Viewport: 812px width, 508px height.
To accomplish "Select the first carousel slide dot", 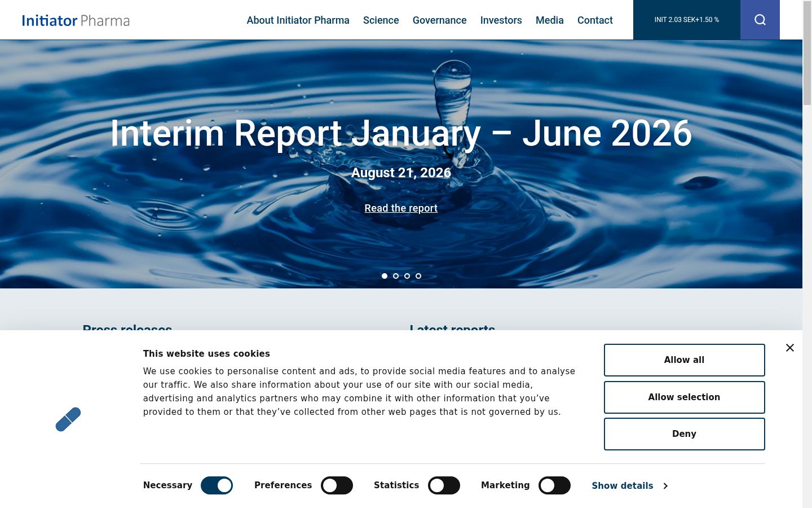I will click(x=385, y=276).
